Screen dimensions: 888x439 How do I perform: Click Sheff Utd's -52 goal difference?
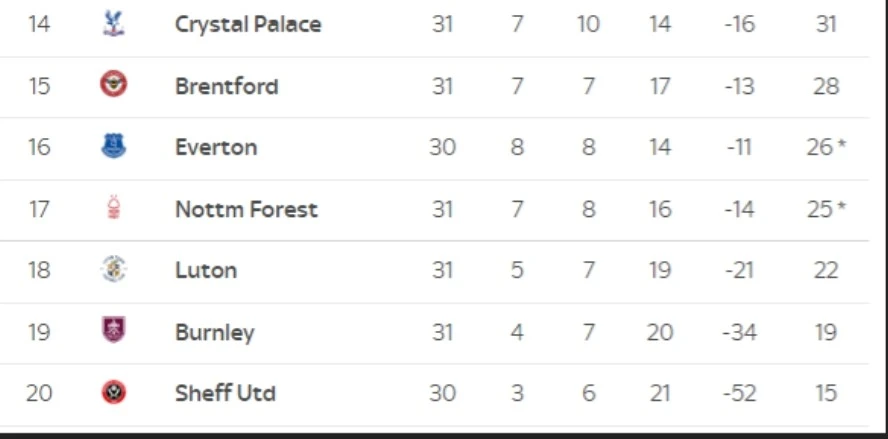pyautogui.click(x=739, y=393)
